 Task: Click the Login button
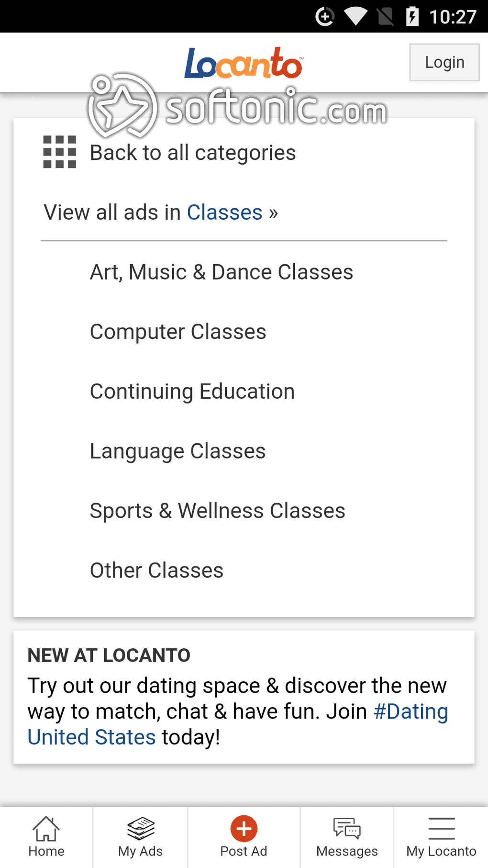click(x=444, y=62)
